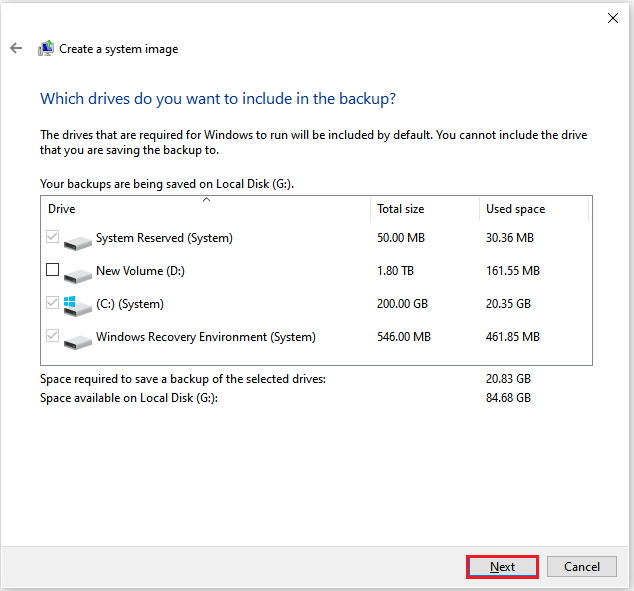Click the Create a system image wizard icon
Image resolution: width=634 pixels, height=591 pixels.
46,48
